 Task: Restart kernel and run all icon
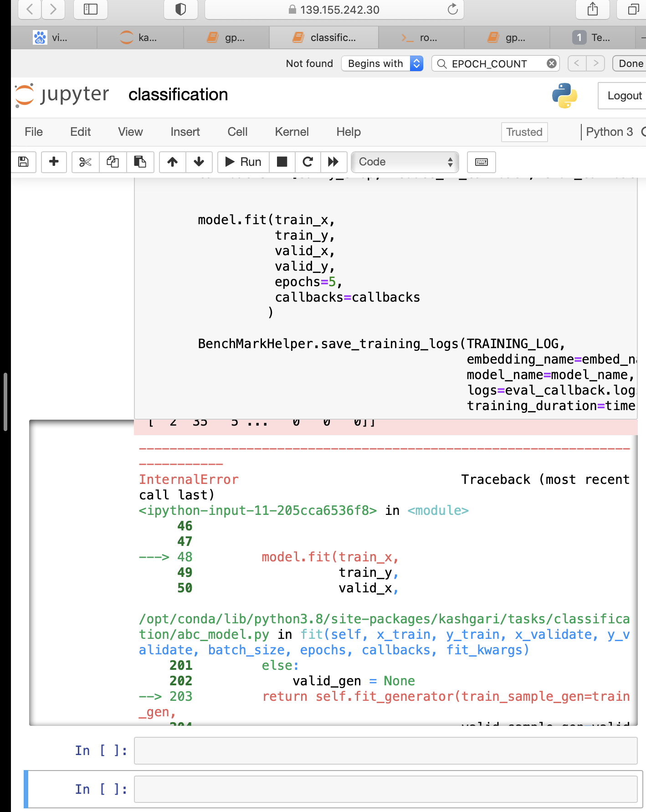[x=333, y=162]
